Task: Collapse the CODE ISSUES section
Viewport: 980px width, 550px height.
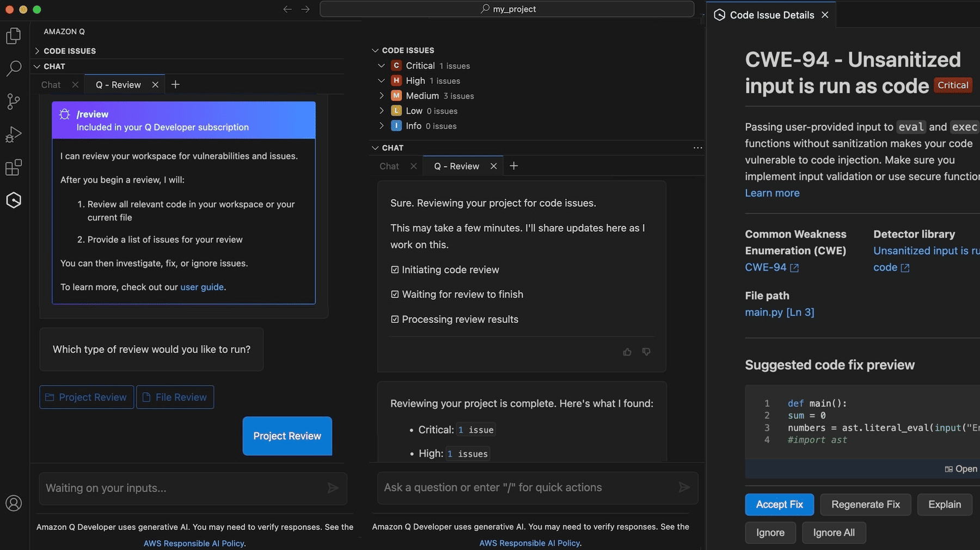Action: [x=375, y=50]
